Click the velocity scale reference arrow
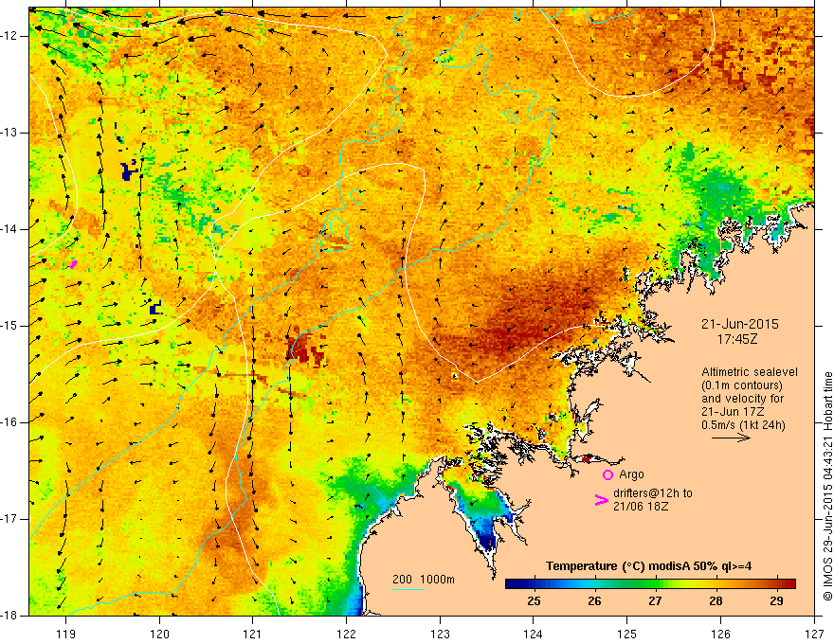The height and width of the screenshot is (644, 834). click(731, 438)
